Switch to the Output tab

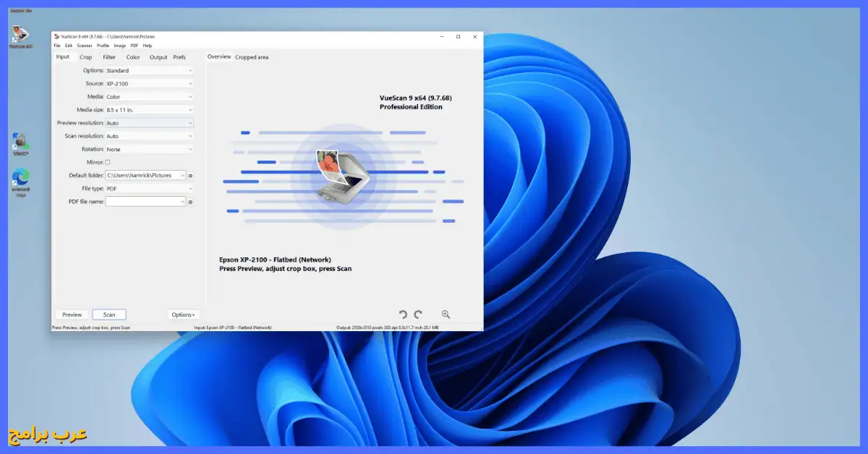[x=158, y=57]
